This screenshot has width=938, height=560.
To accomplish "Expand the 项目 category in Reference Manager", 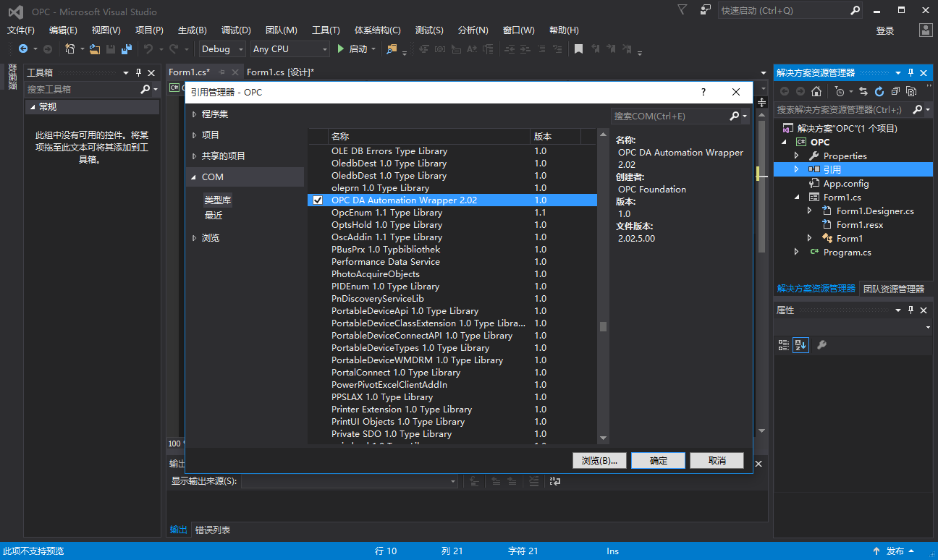I will (x=194, y=135).
